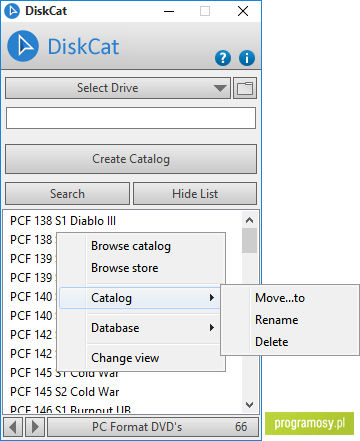Click the list scrollbar down arrow
360x441 pixels.
[249, 405]
